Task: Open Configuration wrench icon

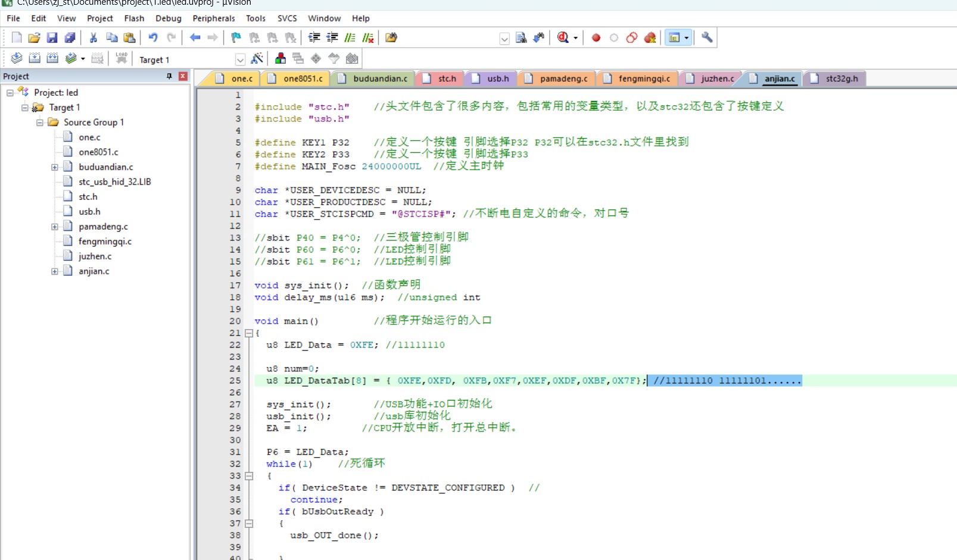Action: (707, 37)
